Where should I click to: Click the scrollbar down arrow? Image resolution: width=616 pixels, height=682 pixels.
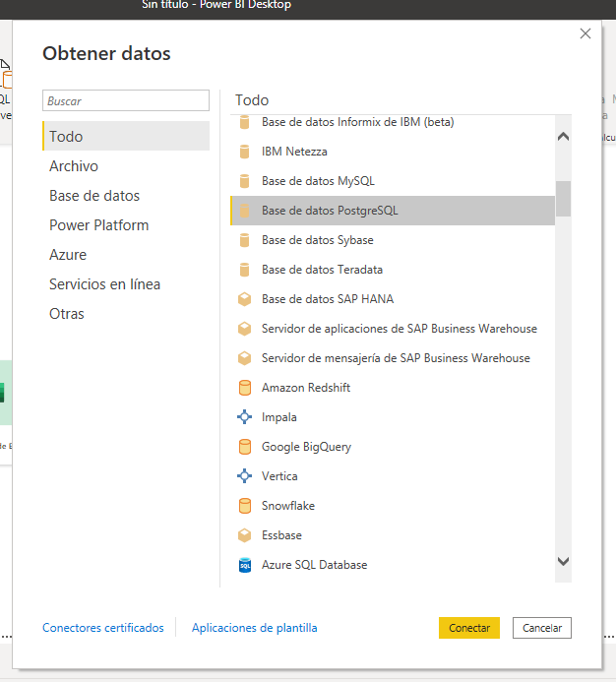click(x=564, y=562)
